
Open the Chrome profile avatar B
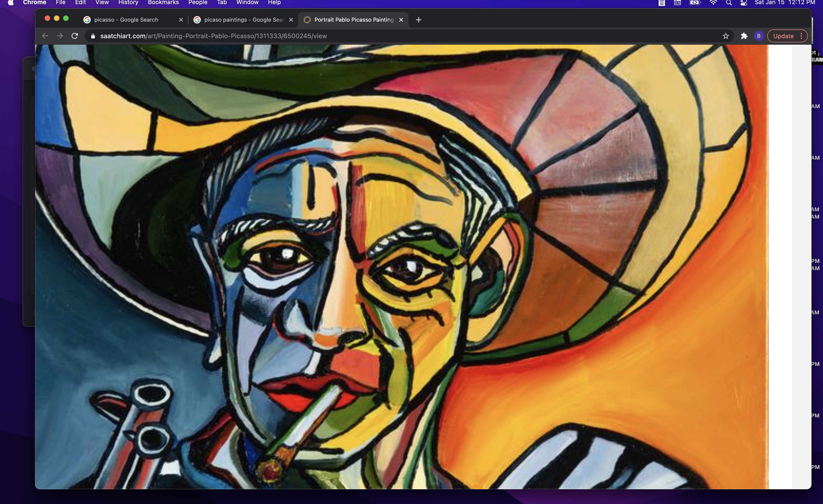click(x=759, y=36)
